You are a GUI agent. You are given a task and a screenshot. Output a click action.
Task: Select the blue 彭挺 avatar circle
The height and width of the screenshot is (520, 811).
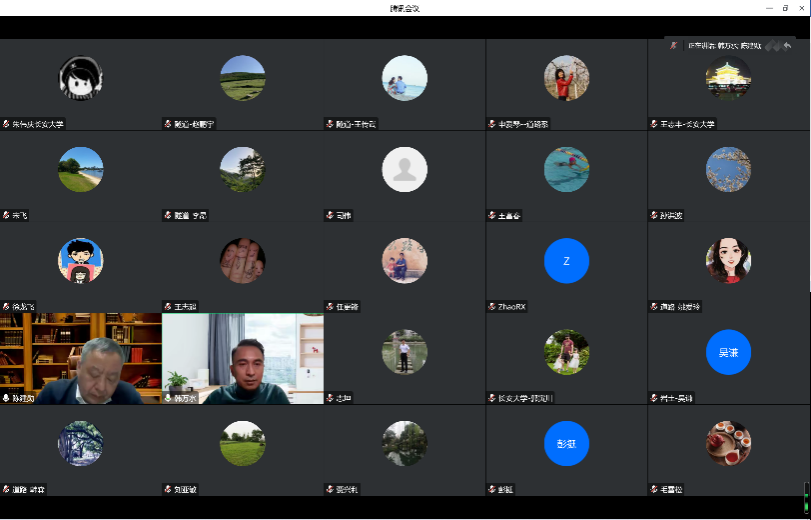pyautogui.click(x=566, y=444)
